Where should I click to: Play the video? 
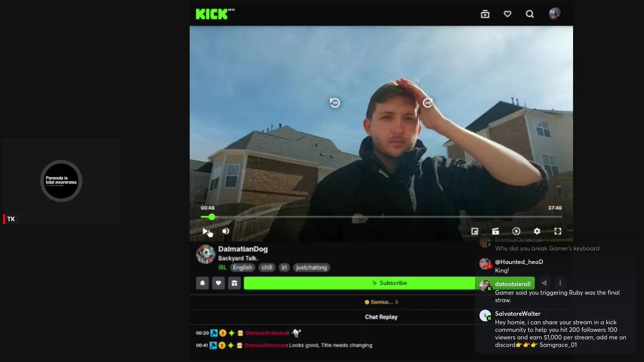click(x=205, y=231)
